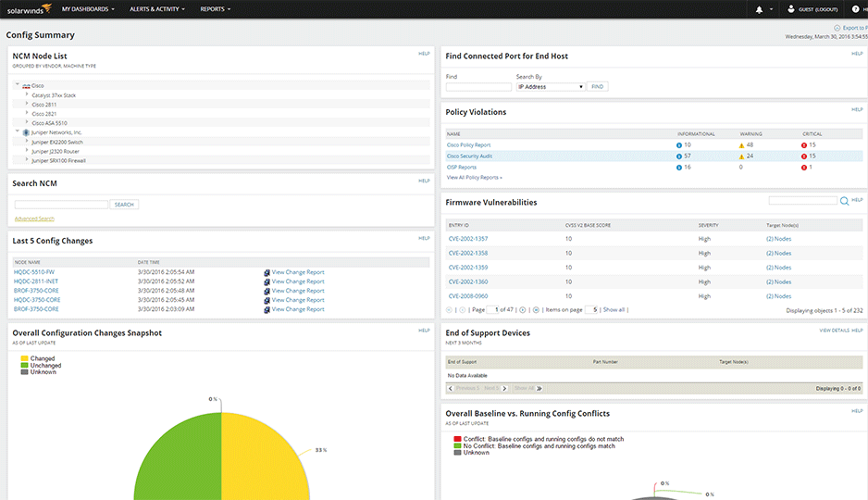
Task: Focus the Find end host text field
Action: point(478,87)
